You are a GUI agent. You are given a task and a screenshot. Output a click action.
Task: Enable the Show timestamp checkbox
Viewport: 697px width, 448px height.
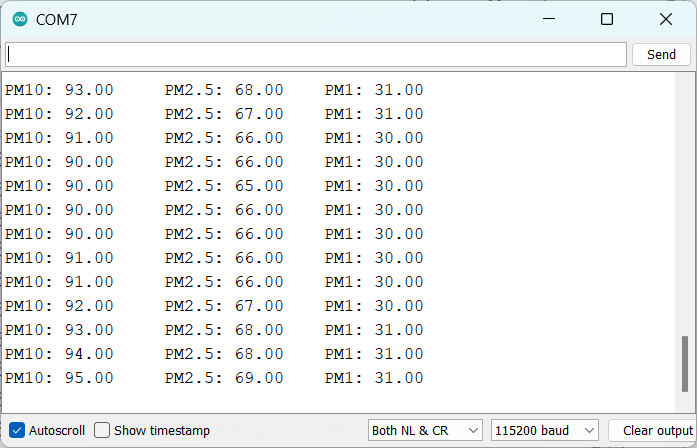[102, 430]
